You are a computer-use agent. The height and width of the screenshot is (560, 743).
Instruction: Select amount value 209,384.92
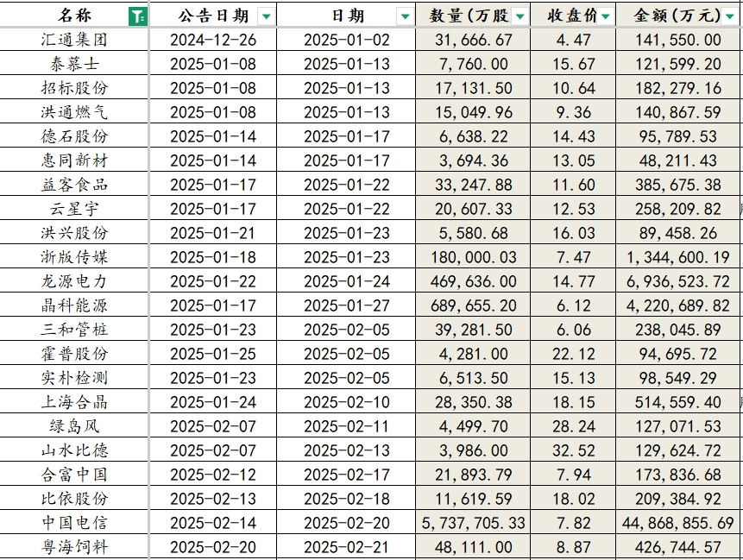[678, 499]
